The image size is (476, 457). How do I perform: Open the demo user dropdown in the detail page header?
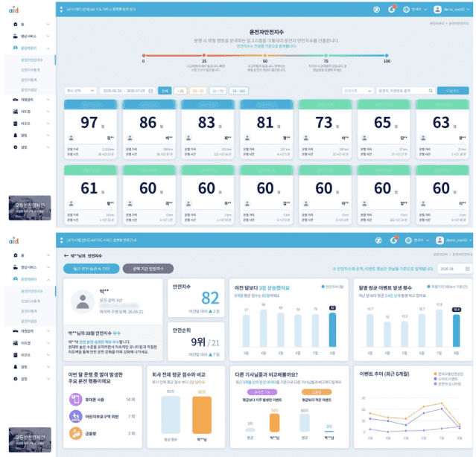click(x=459, y=240)
